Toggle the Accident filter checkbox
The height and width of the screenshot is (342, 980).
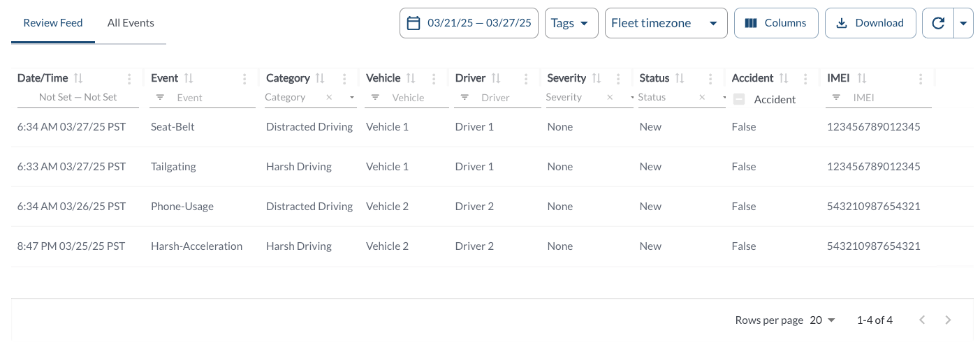tap(739, 100)
